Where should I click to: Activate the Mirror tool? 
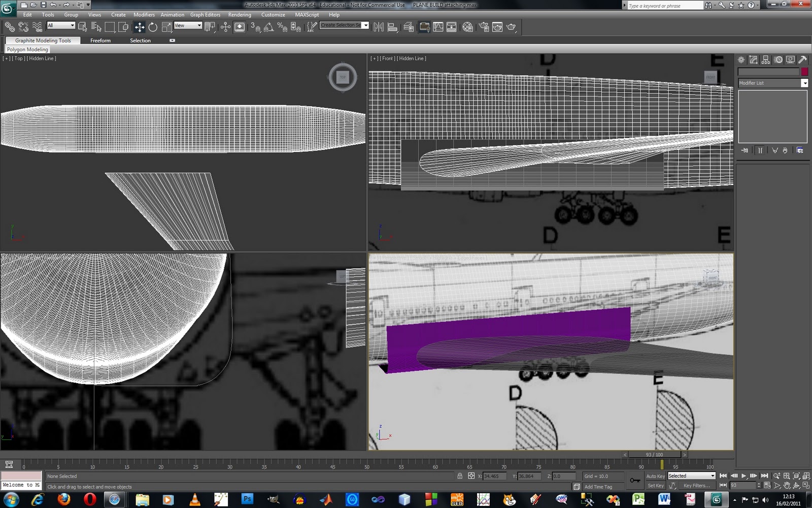tap(379, 27)
